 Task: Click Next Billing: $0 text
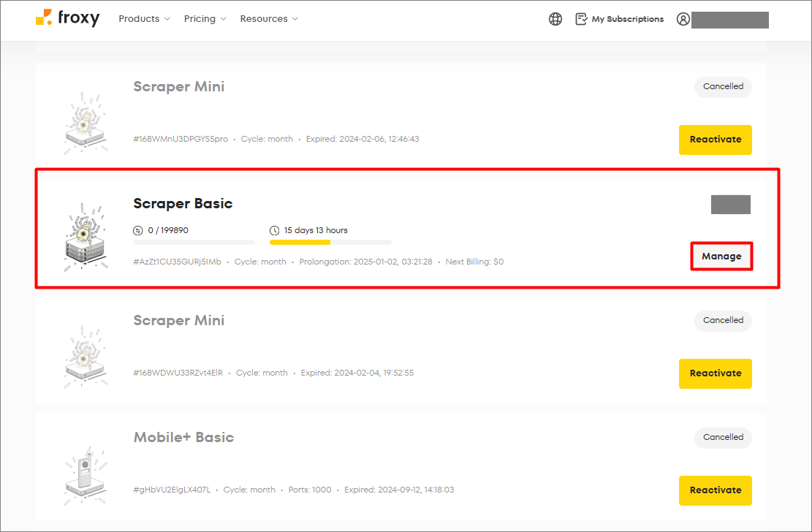coord(474,262)
